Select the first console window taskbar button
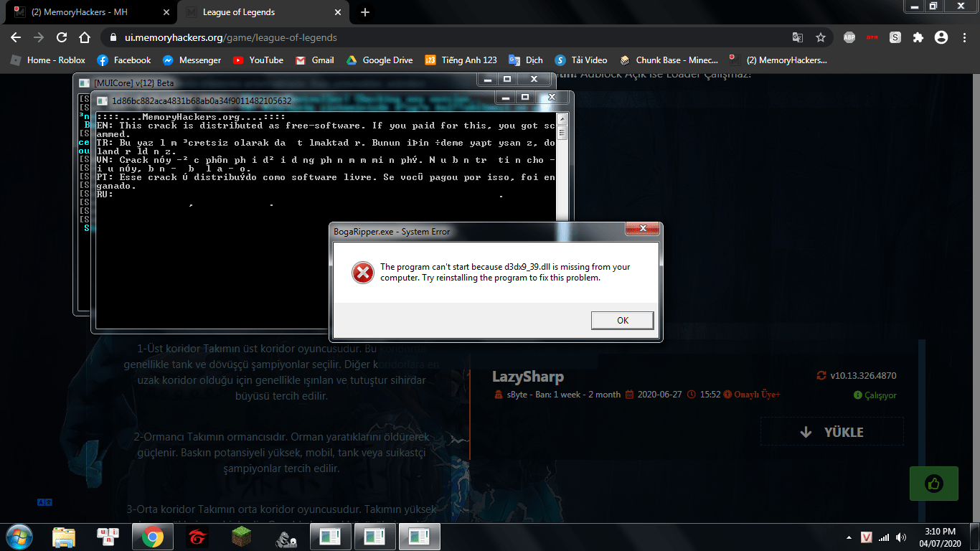Image resolution: width=980 pixels, height=551 pixels. click(x=330, y=537)
